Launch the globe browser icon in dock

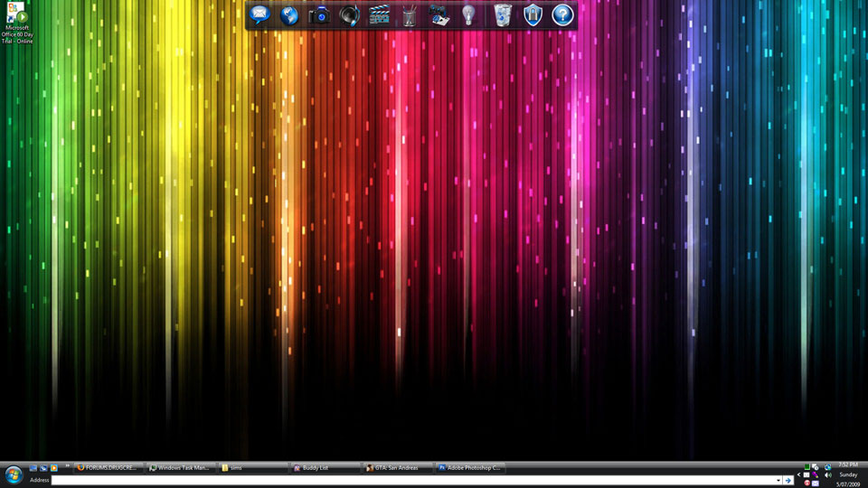tap(289, 14)
